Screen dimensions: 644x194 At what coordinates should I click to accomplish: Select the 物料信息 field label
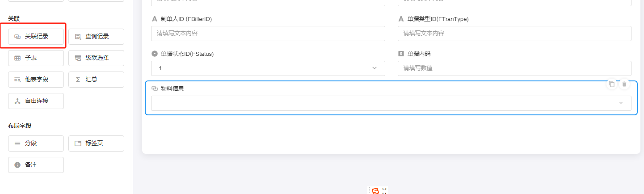[x=173, y=89]
